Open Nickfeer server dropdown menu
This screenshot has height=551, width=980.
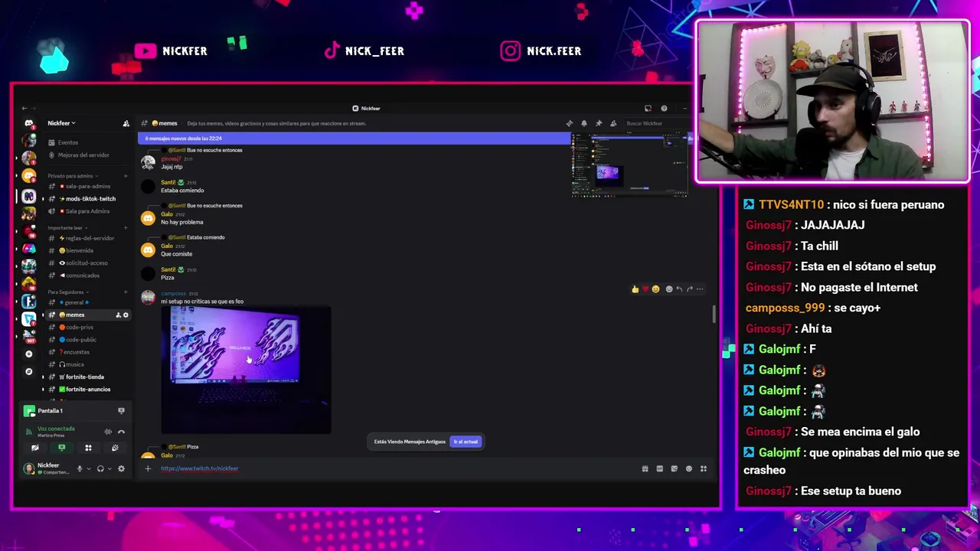click(61, 123)
